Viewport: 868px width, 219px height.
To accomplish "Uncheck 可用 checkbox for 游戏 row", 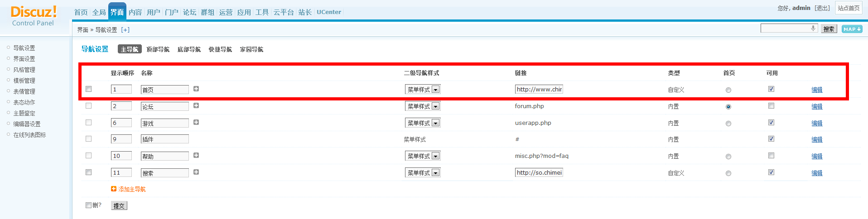I will coord(771,123).
